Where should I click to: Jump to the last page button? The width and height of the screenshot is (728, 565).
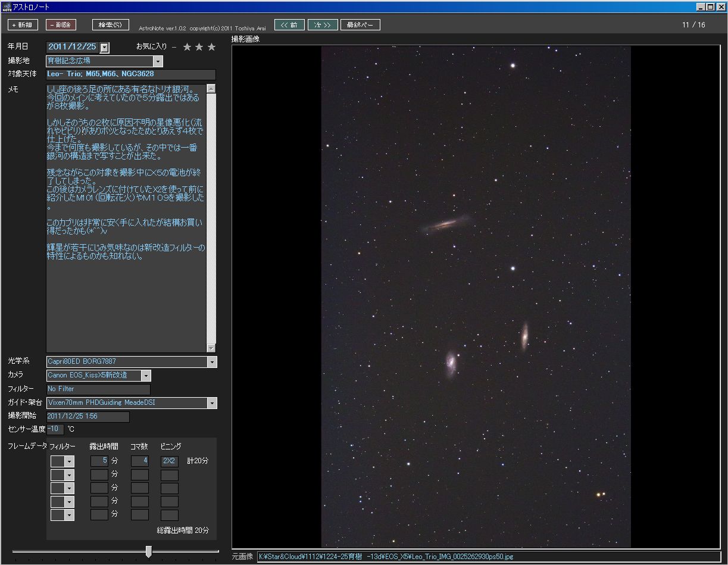tap(361, 25)
